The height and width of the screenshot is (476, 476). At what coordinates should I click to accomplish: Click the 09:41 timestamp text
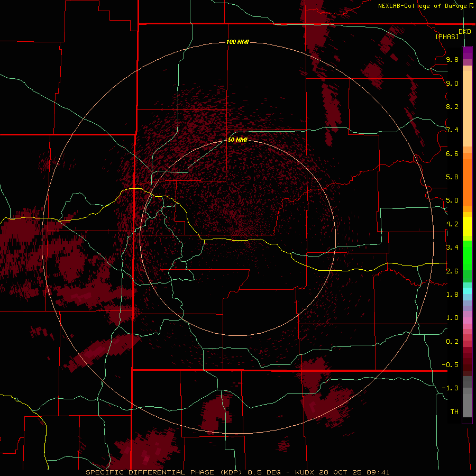click(x=378, y=472)
